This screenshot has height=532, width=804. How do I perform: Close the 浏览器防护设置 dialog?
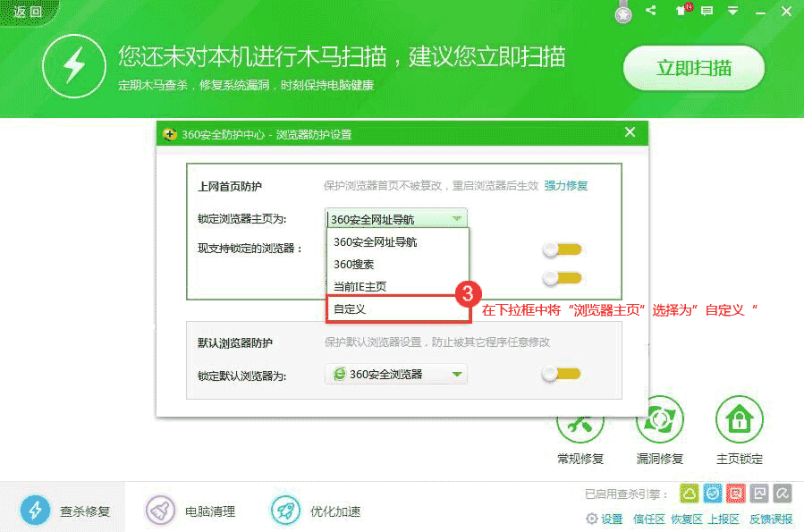point(631,132)
